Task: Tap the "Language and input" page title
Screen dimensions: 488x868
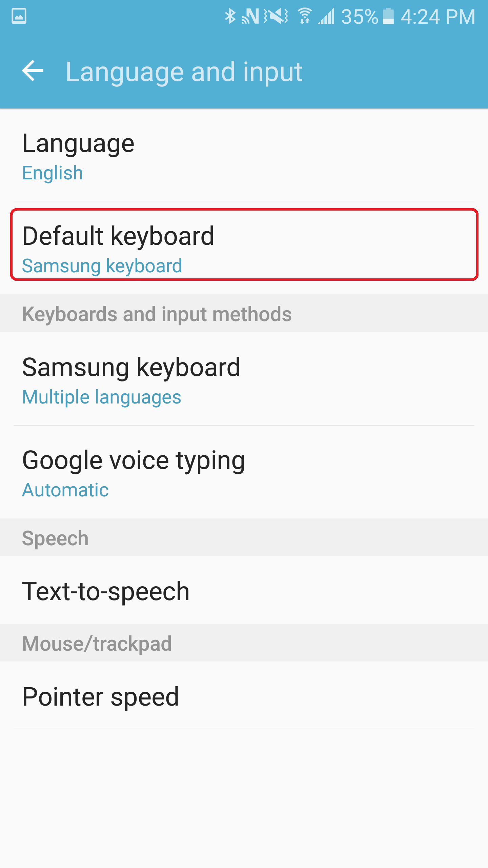Action: tap(184, 72)
